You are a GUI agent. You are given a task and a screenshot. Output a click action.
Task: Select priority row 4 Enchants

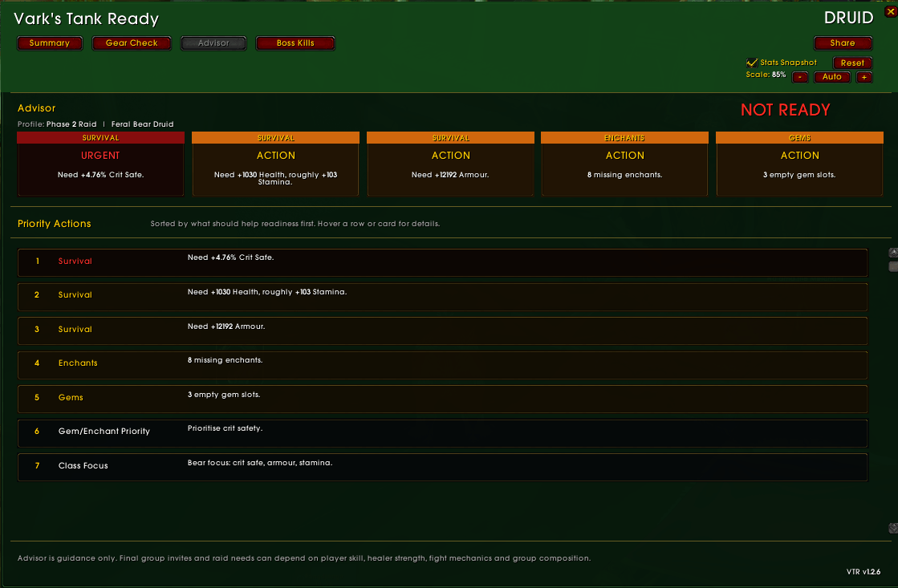pyautogui.click(x=443, y=365)
